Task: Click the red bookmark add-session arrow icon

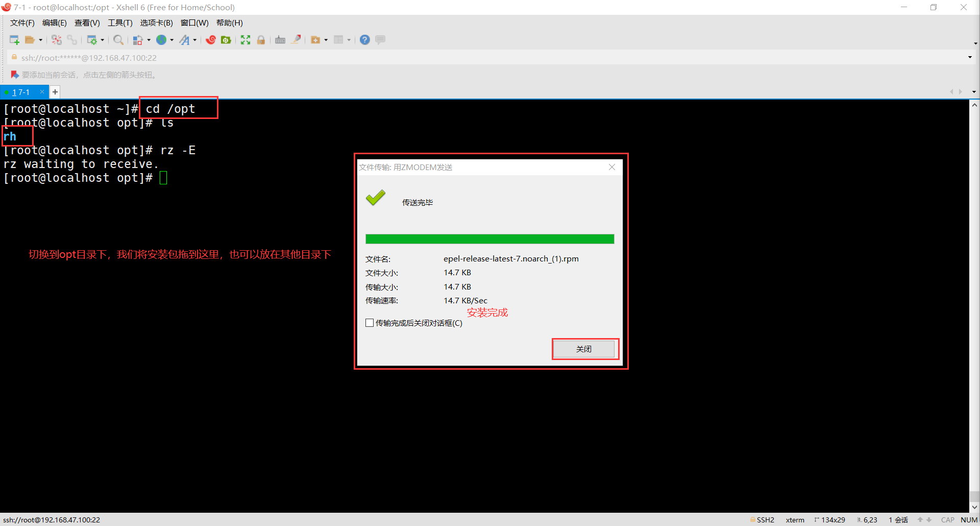Action: click(x=14, y=75)
